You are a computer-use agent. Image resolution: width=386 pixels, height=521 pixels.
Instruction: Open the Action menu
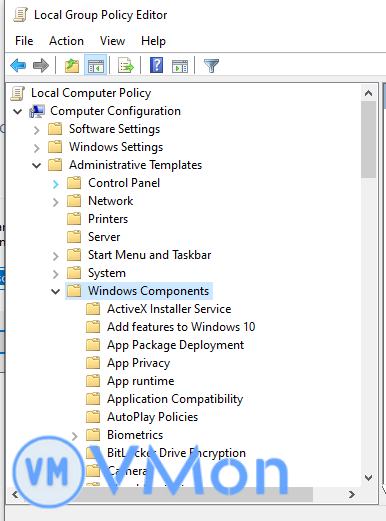(66, 41)
